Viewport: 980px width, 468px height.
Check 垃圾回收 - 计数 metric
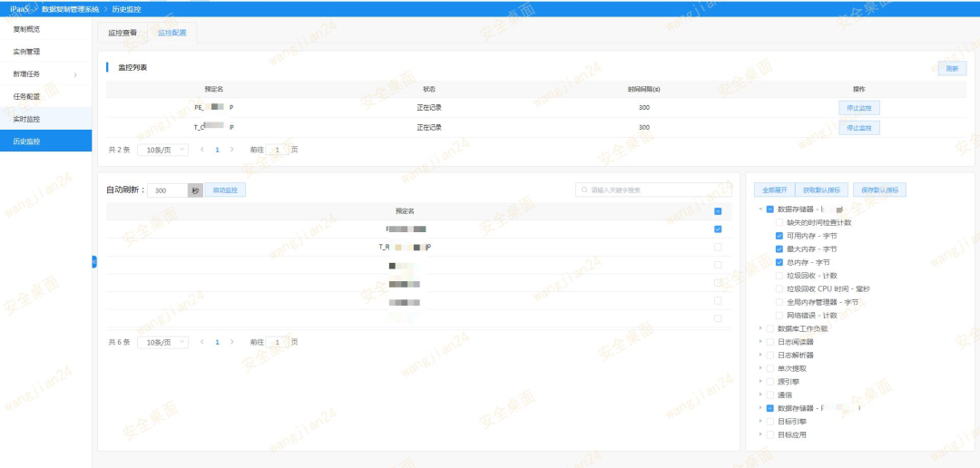pyautogui.click(x=779, y=276)
